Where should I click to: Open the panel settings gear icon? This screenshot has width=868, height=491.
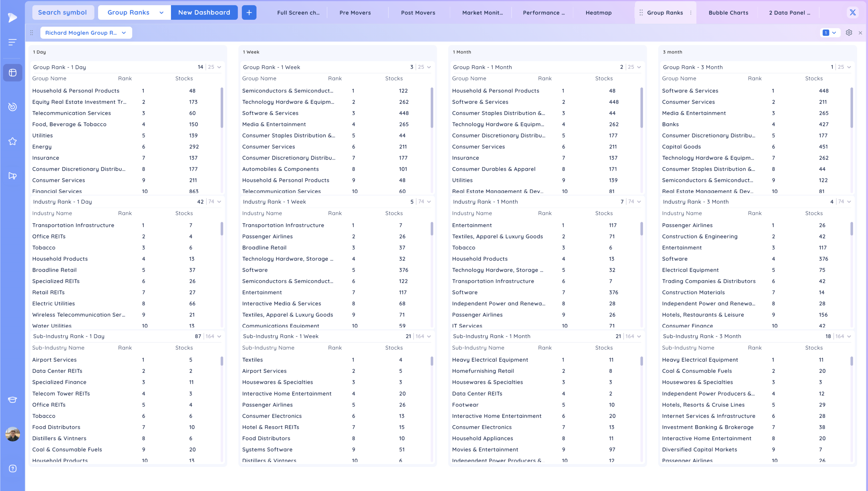[x=849, y=33]
